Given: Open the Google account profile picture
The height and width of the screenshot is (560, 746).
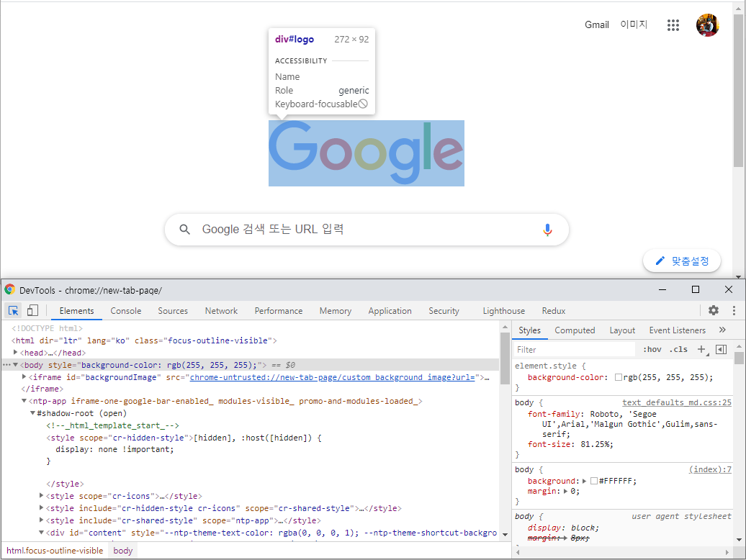Looking at the screenshot, I should (707, 24).
